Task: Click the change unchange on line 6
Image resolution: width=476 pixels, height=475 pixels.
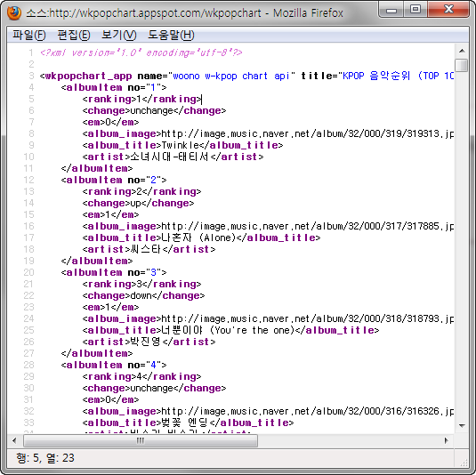Action: click(x=154, y=111)
